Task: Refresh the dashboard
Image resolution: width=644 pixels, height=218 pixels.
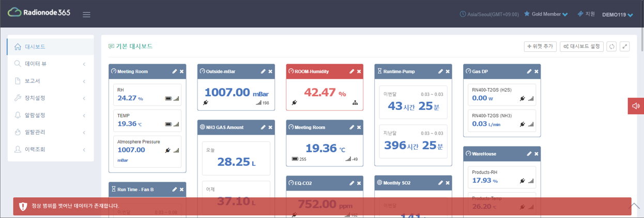Action: pyautogui.click(x=612, y=47)
